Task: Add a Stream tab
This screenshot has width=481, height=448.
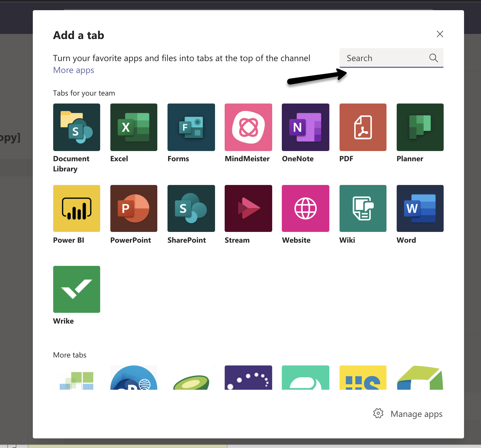Action: (x=248, y=208)
